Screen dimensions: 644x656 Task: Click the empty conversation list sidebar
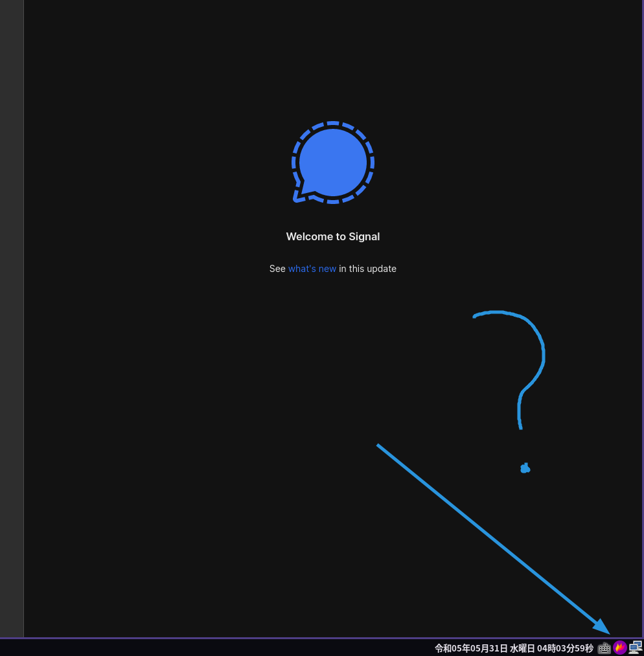pos(11,324)
